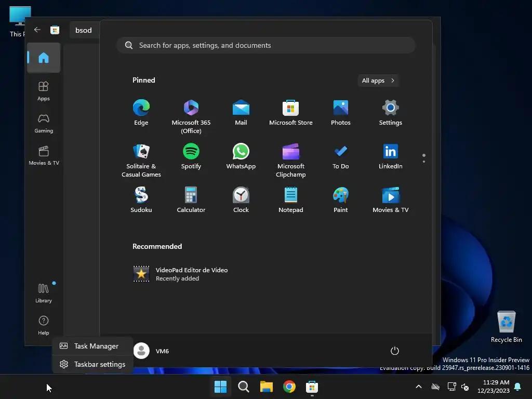Image resolution: width=532 pixels, height=399 pixels.
Task: Open the Clock app
Action: (x=241, y=200)
